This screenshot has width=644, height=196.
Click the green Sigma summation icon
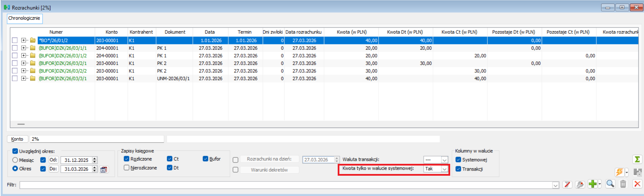[637, 159]
